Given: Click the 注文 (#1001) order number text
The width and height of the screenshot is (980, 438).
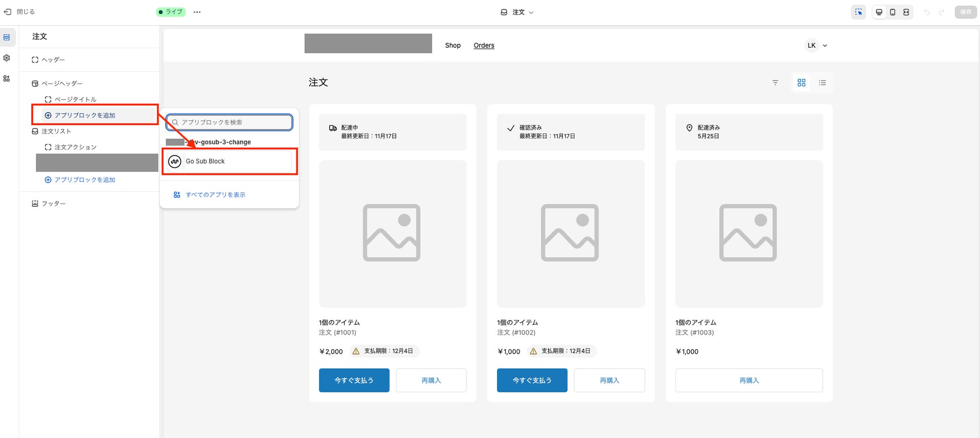Looking at the screenshot, I should coord(338,333).
